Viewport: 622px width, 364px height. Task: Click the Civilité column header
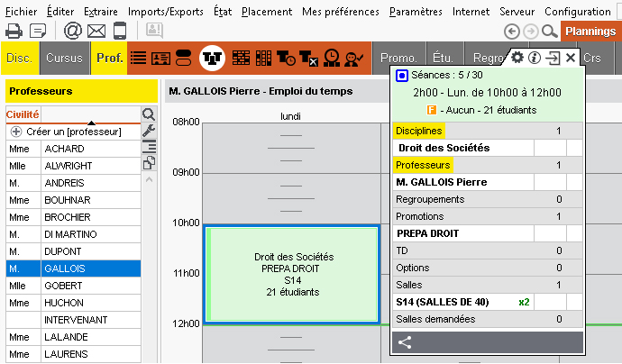(x=23, y=114)
